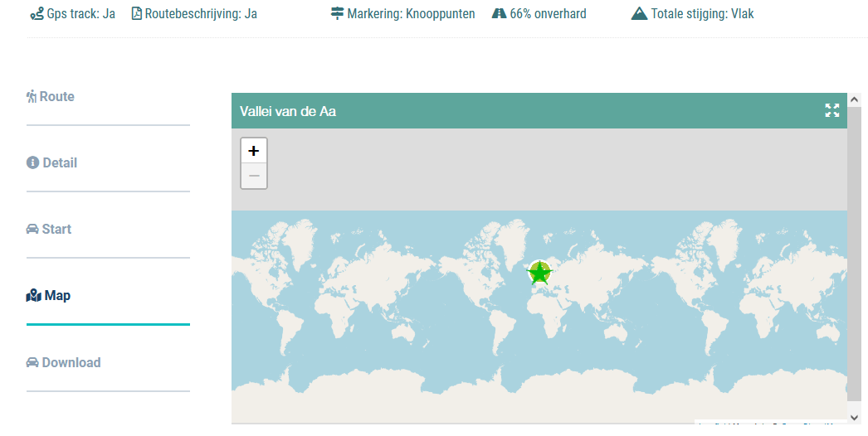Click the GPS track route icon
The image size is (868, 436).
tap(37, 14)
